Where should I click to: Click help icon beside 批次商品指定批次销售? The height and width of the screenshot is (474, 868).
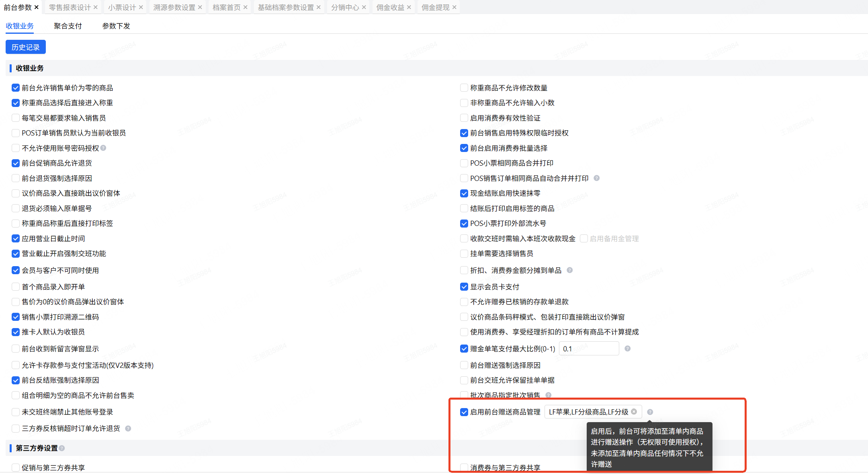(x=548, y=395)
